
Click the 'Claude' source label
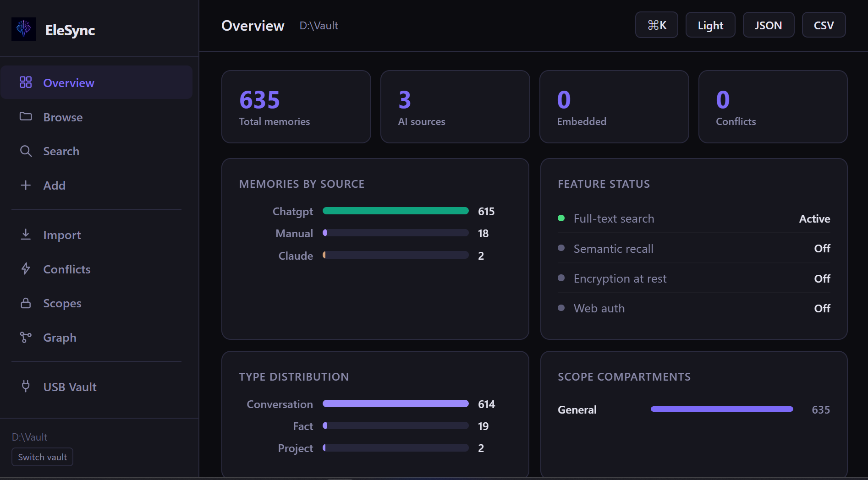296,256
